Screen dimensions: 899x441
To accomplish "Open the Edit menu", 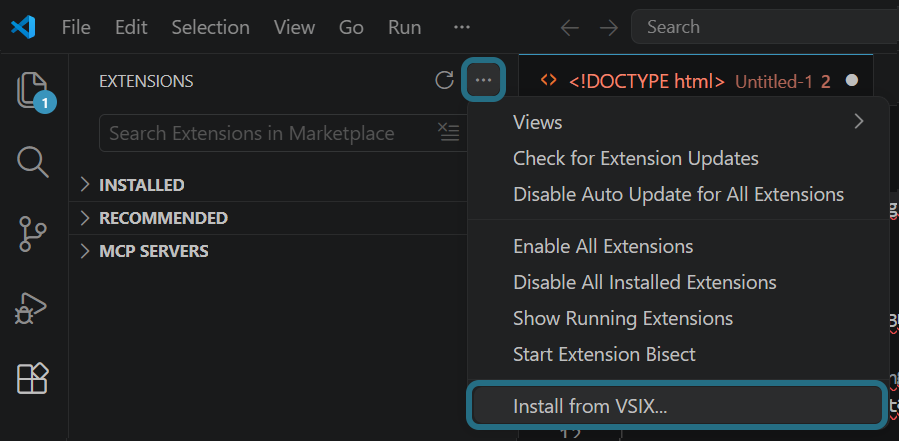I will tap(131, 27).
